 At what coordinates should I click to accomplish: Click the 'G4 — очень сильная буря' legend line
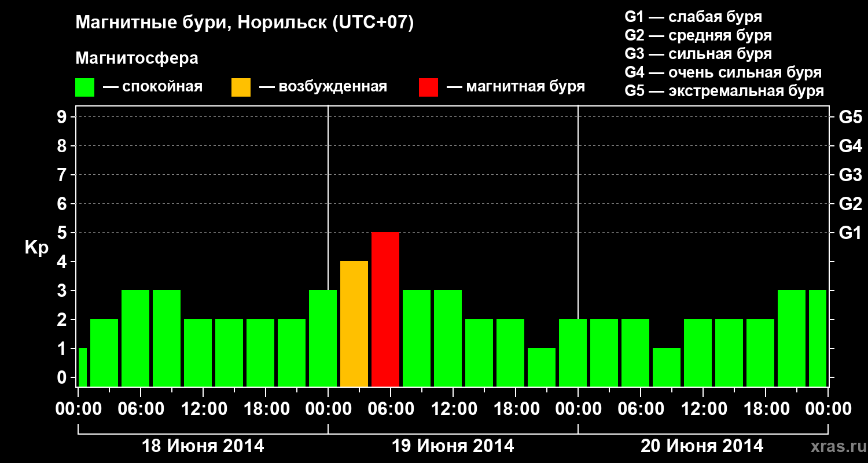tap(723, 72)
